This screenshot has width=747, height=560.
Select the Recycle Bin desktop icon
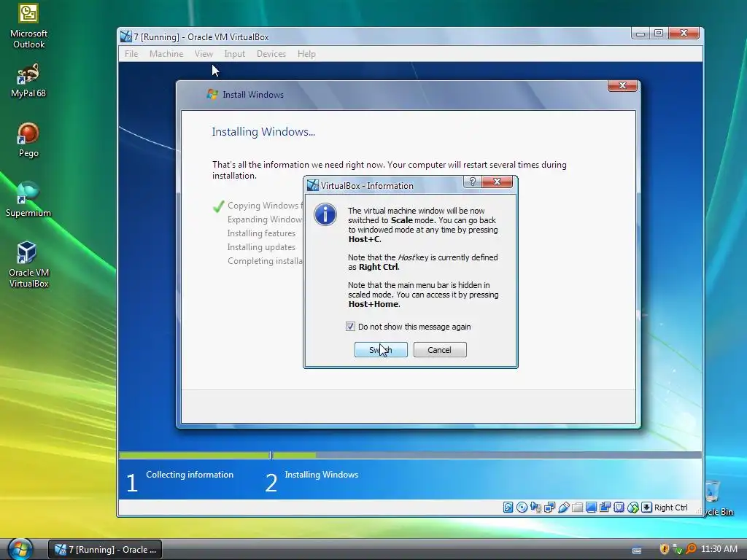(717, 499)
